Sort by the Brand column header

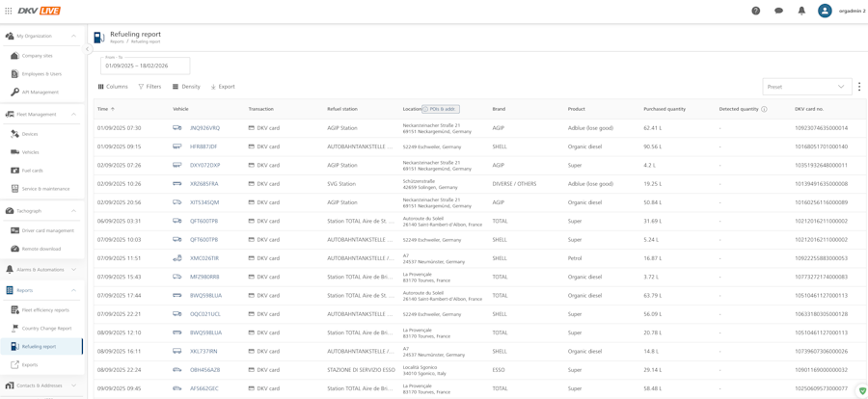click(x=499, y=109)
